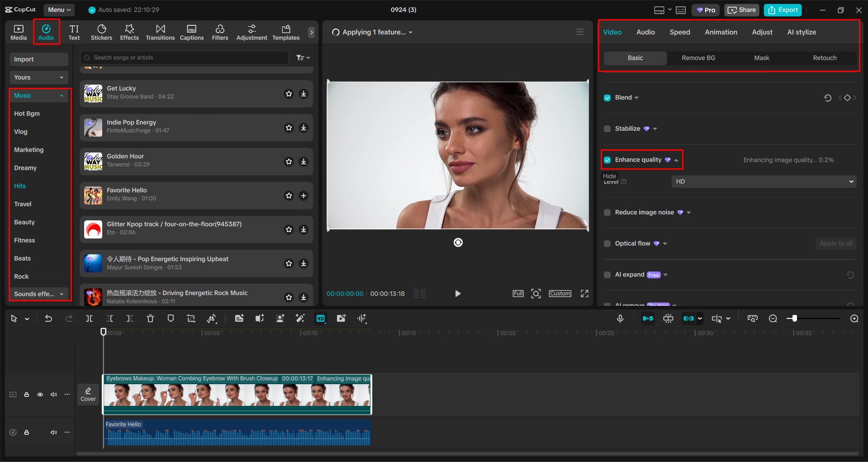Image resolution: width=868 pixels, height=462 pixels.
Task: Open the Captions panel
Action: coord(191,32)
